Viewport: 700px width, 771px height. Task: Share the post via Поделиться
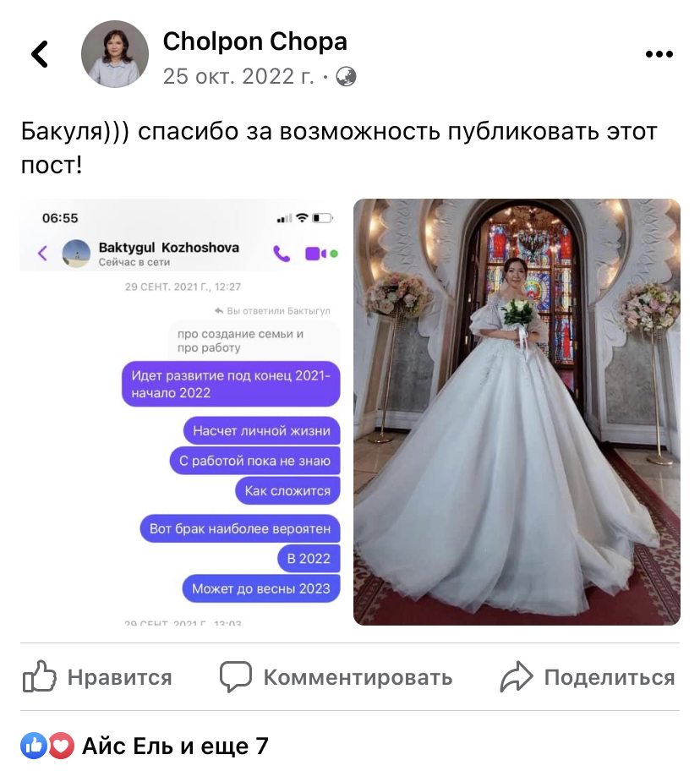click(x=588, y=677)
